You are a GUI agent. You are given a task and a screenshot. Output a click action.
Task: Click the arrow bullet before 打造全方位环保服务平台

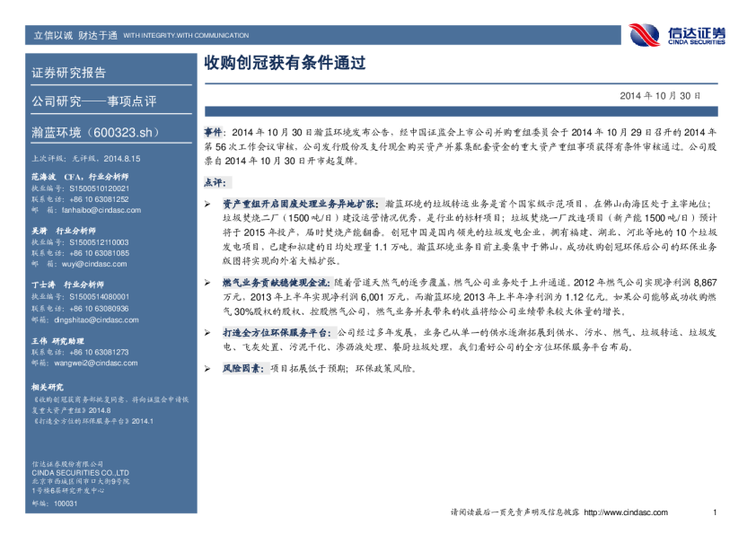tap(207, 332)
